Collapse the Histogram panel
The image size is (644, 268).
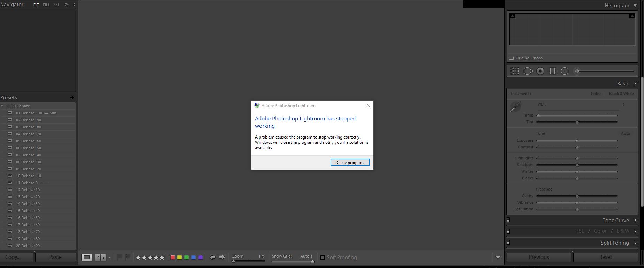[635, 6]
